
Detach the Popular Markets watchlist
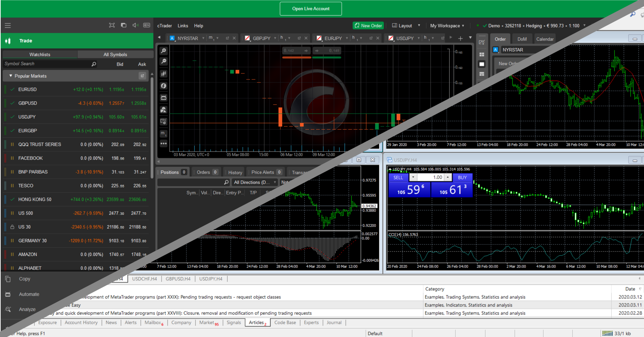click(x=142, y=76)
